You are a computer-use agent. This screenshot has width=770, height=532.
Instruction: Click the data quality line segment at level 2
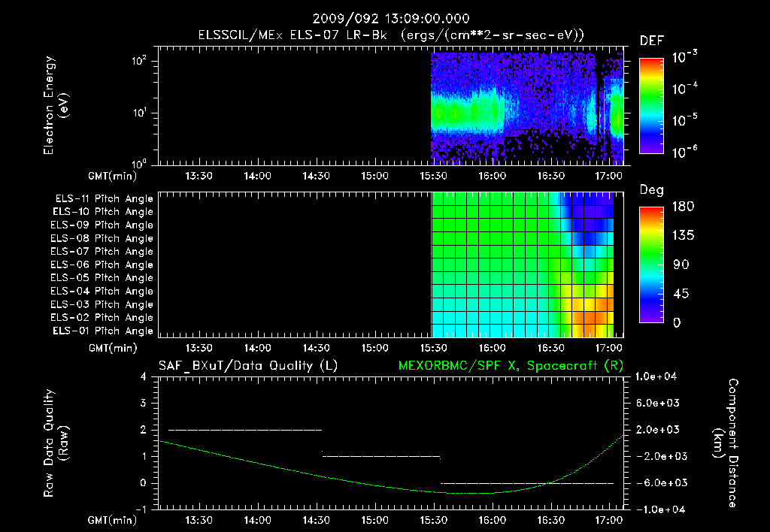click(245, 430)
